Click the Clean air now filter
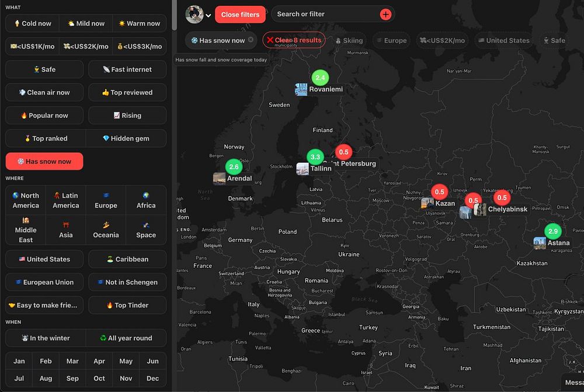The image size is (584, 392). pos(44,93)
